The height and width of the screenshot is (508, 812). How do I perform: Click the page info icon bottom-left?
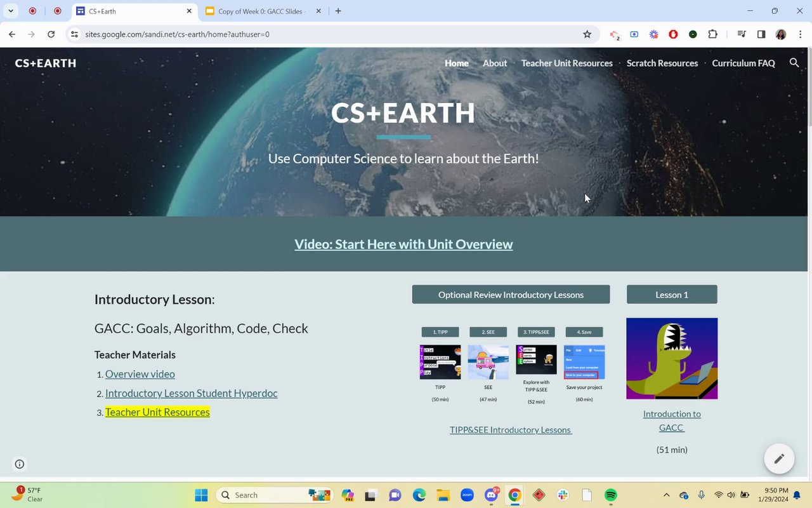point(20,464)
